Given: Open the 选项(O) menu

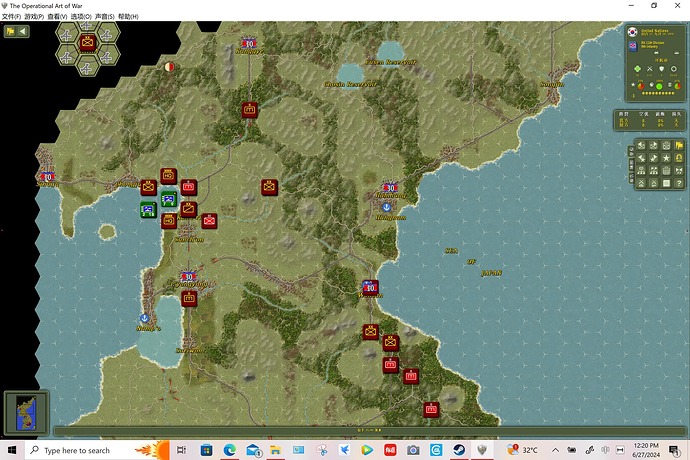Looking at the screenshot, I should pos(81,16).
